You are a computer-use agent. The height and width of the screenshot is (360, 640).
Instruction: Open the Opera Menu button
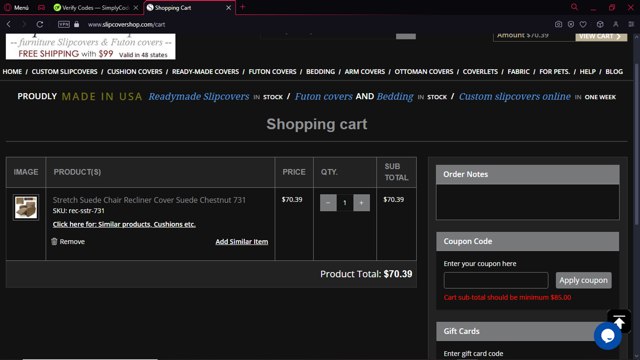click(x=17, y=7)
